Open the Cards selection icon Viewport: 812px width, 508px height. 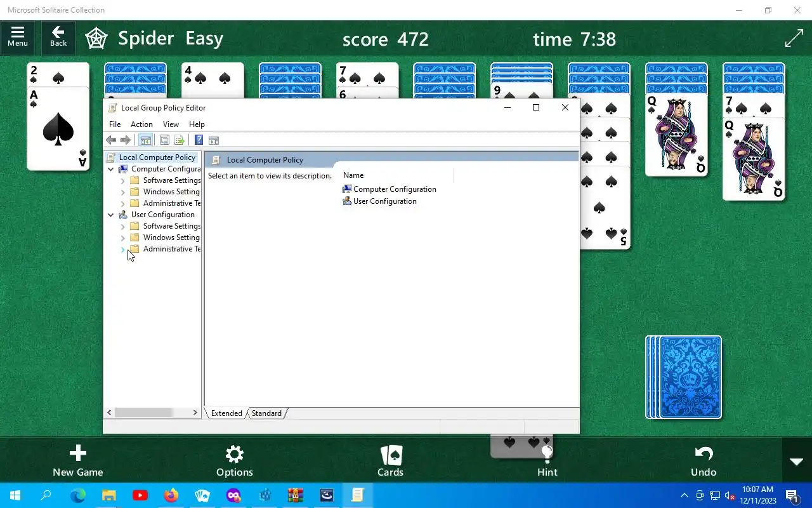pyautogui.click(x=391, y=462)
